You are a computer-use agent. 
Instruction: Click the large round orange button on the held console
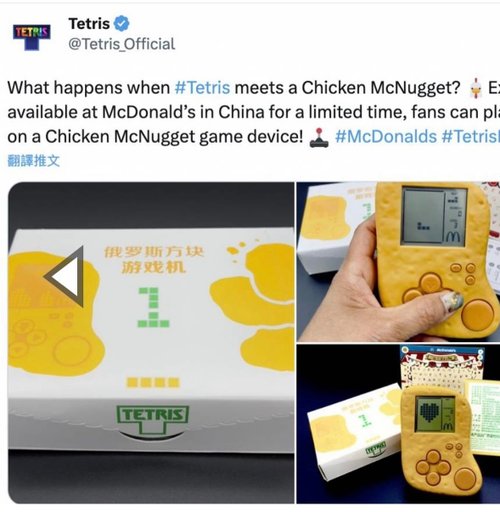coord(478,315)
